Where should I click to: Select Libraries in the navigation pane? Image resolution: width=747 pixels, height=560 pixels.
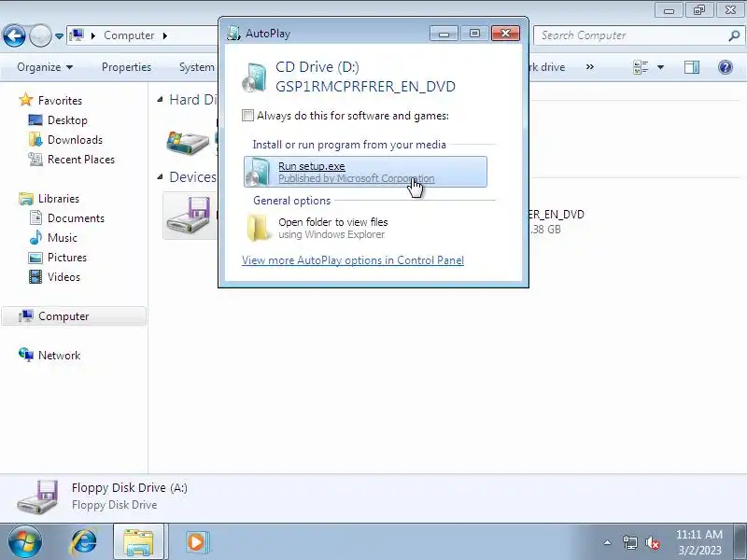pos(59,198)
